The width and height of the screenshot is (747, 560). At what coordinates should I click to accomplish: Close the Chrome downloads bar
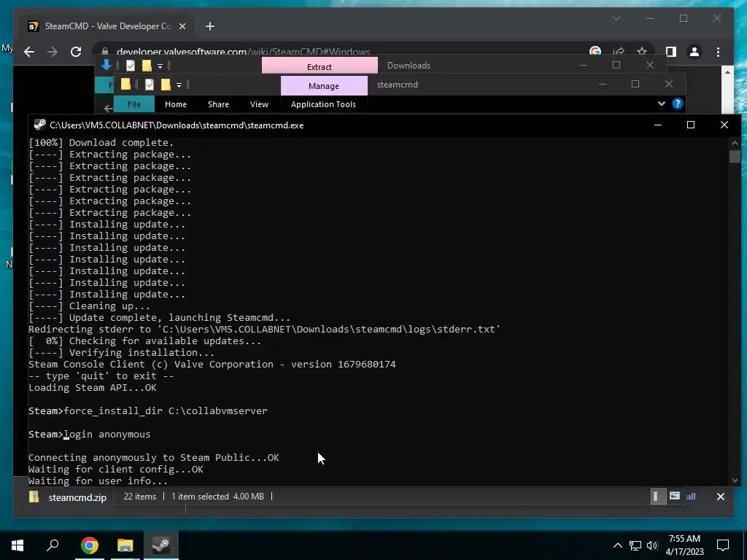coord(720,497)
